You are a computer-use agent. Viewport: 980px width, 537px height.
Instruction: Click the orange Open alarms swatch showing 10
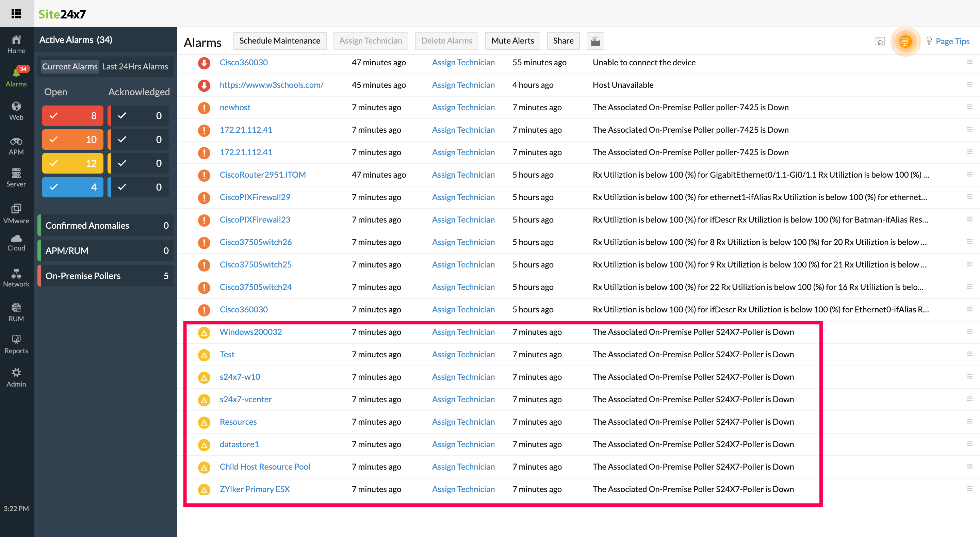(73, 139)
